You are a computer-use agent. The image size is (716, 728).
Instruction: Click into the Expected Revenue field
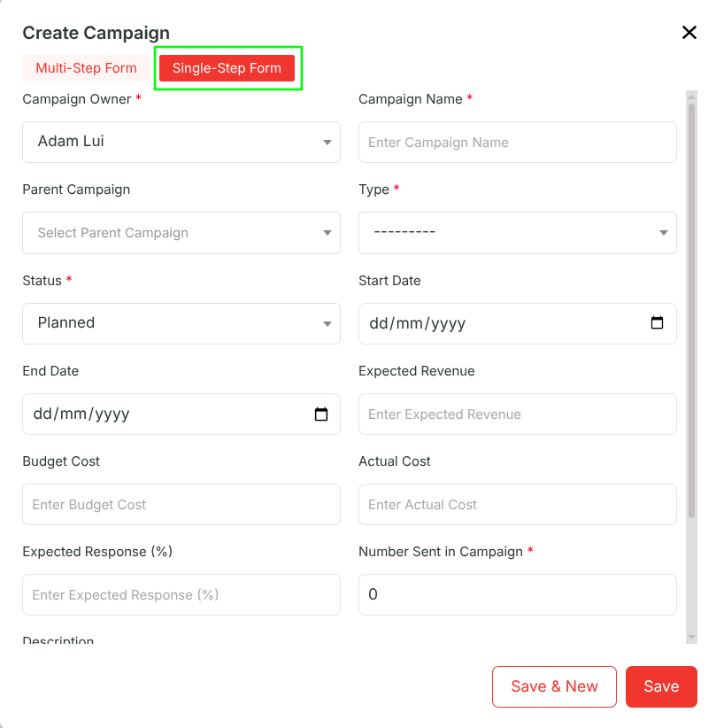coord(518,414)
